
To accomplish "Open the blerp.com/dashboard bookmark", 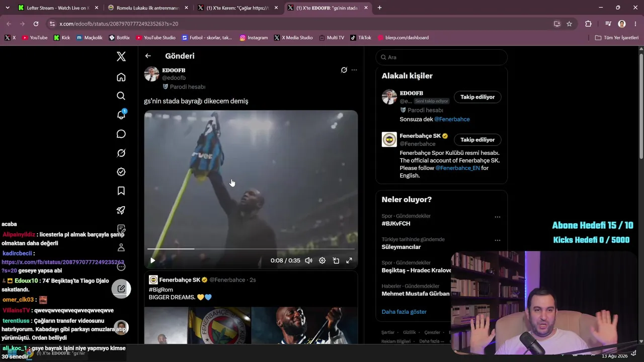I will click(403, 38).
